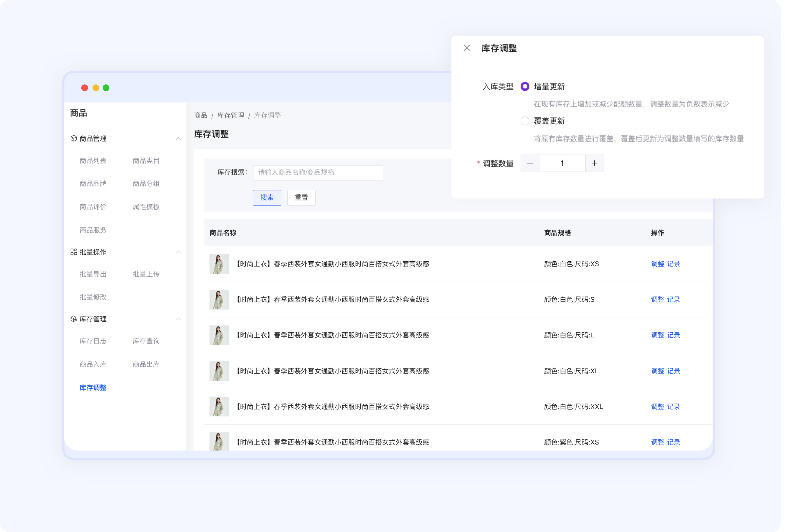Screen dimensions: 785x532
Task: Click 记录 for the 尺码:XXL white item
Action: [674, 407]
